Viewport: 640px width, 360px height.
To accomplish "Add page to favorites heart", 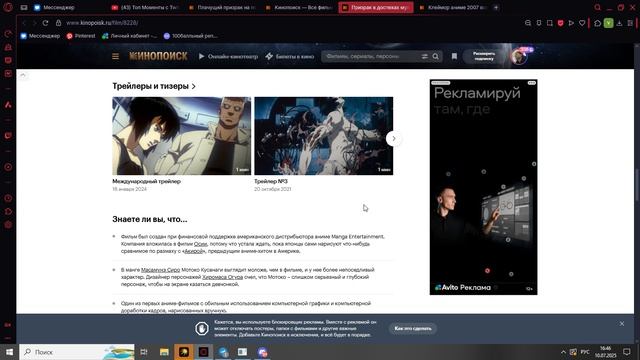I will tap(582, 23).
